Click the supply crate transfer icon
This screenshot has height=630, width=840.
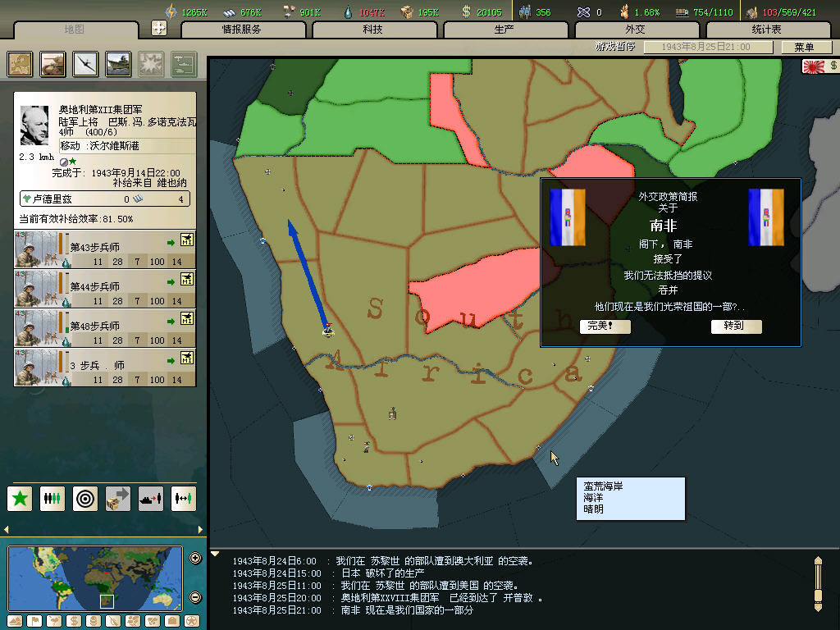(118, 499)
